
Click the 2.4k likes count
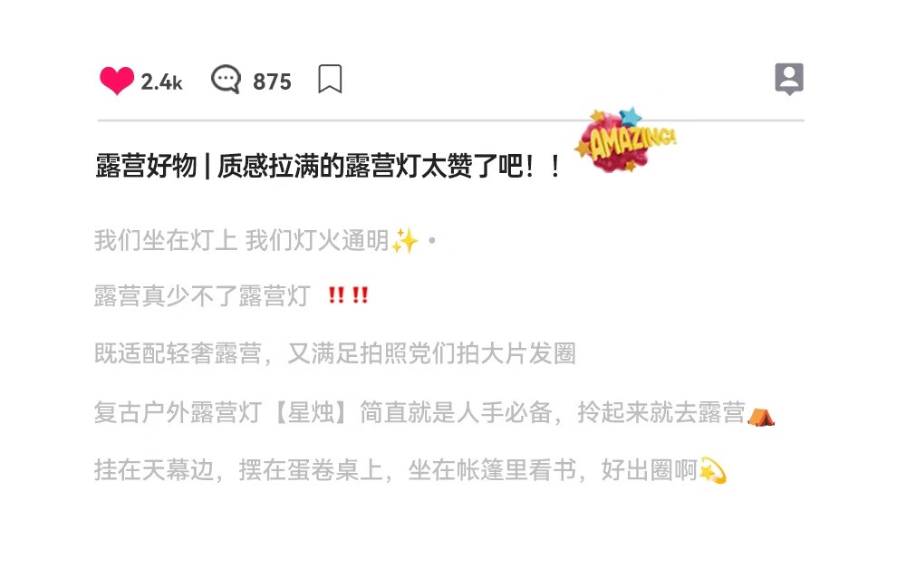(x=161, y=82)
